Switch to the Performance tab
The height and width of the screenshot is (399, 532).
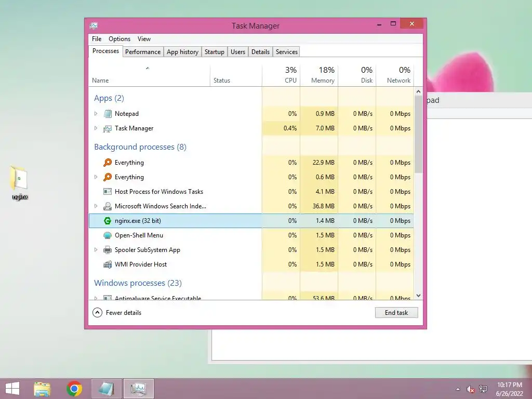(x=143, y=52)
